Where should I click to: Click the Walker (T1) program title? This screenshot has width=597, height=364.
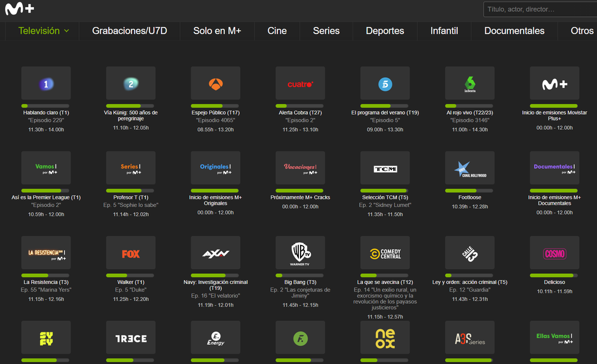[x=130, y=282]
